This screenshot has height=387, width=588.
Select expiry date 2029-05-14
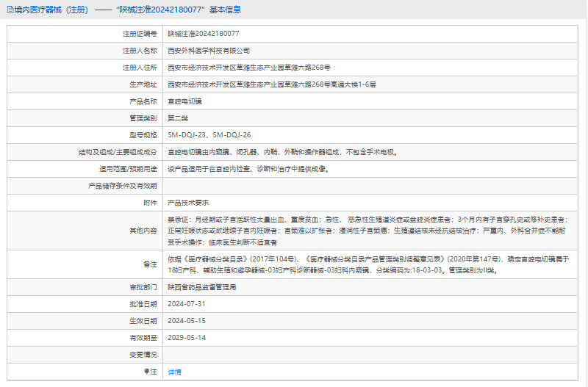pos(187,338)
